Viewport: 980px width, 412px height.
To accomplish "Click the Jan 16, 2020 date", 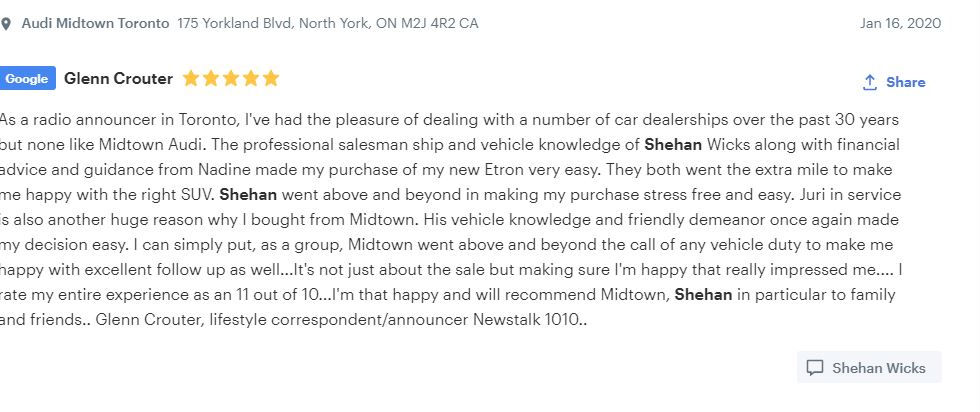I will [900, 23].
